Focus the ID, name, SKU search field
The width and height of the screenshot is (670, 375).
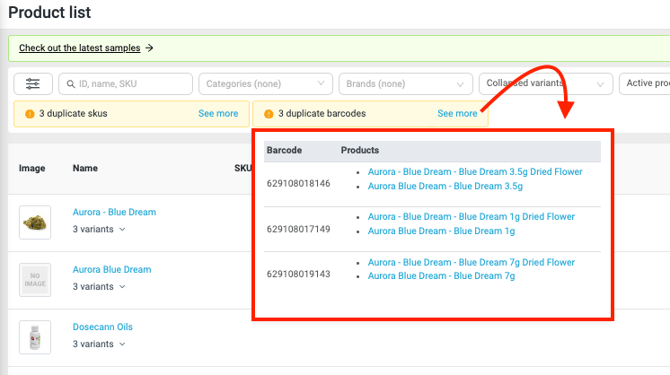[x=126, y=84]
